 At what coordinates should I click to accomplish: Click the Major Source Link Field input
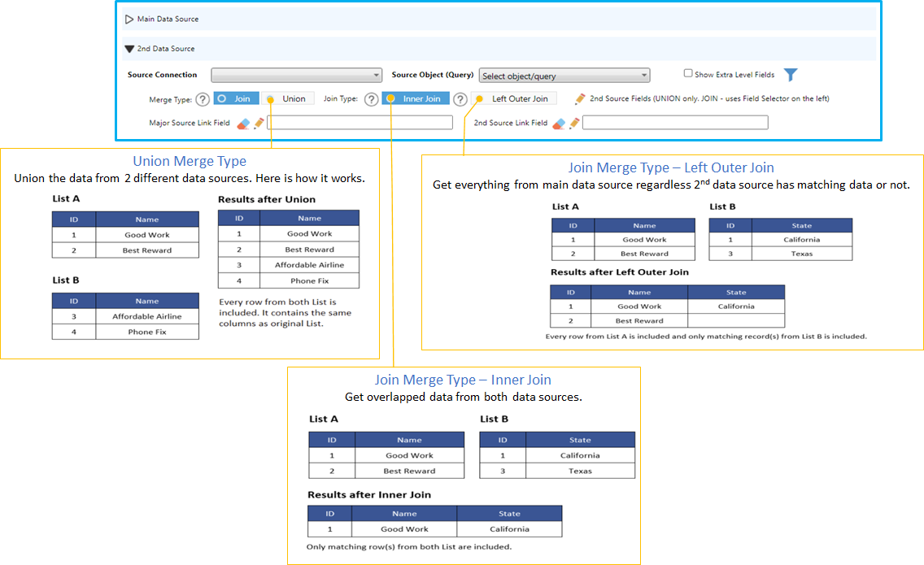click(x=360, y=123)
